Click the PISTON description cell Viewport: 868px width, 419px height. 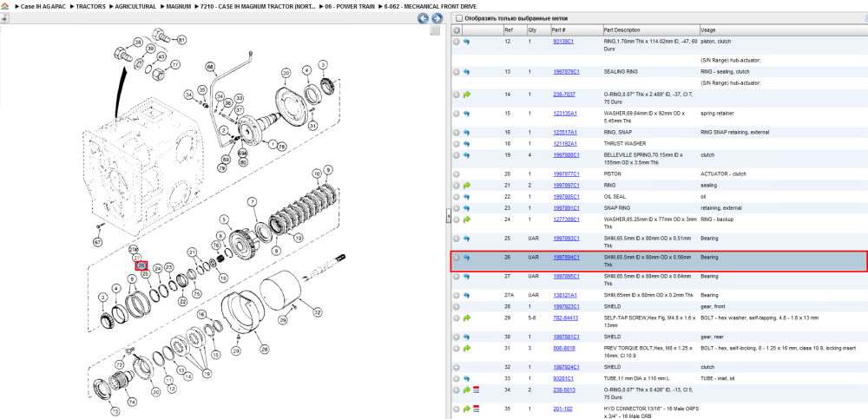coord(612,173)
